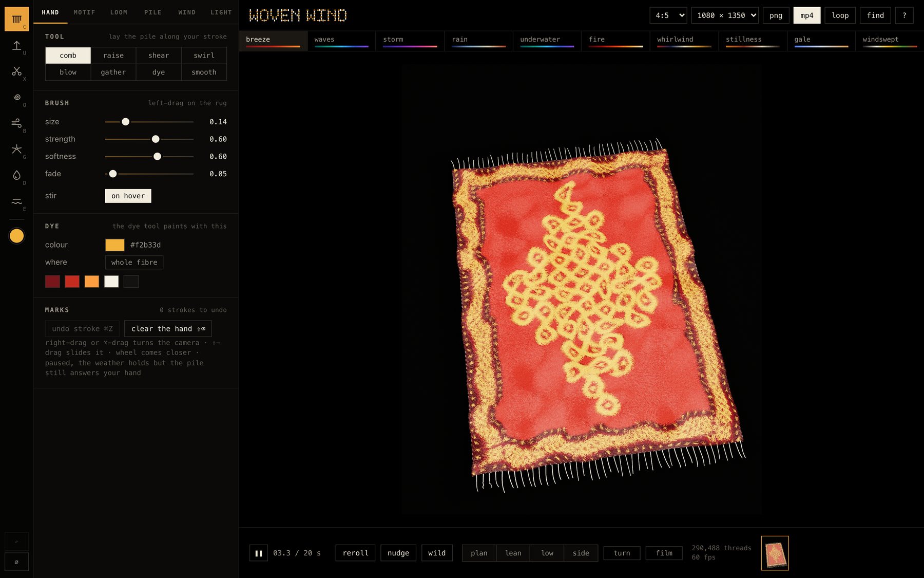This screenshot has width=924, height=578.
Task: Open the 4:5 aspect ratio dropdown
Action: pyautogui.click(x=668, y=15)
